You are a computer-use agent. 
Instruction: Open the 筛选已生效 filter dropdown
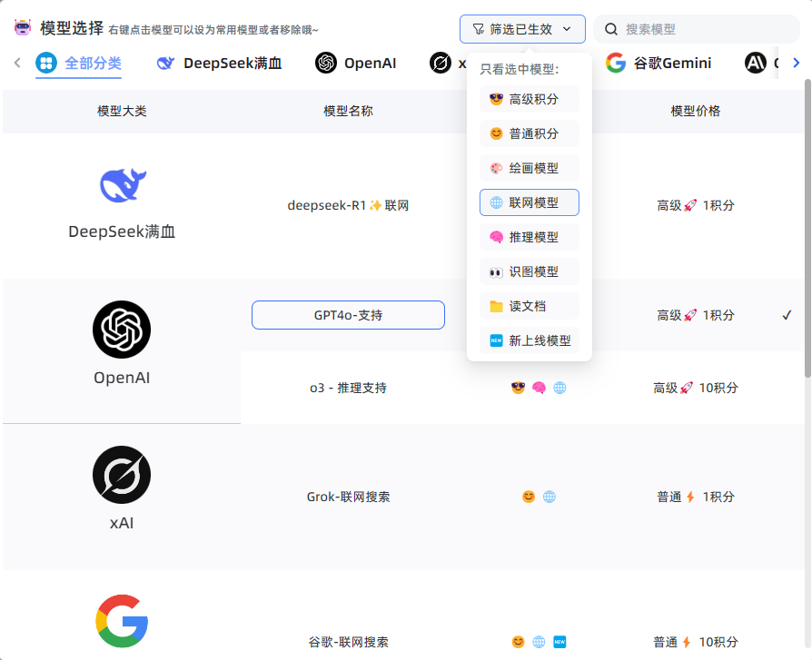[x=522, y=29]
